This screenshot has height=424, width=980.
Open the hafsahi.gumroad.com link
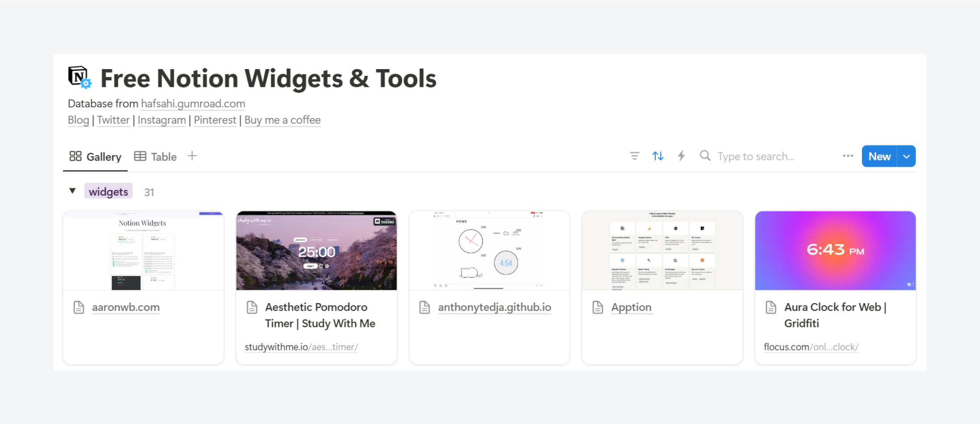[x=193, y=103]
